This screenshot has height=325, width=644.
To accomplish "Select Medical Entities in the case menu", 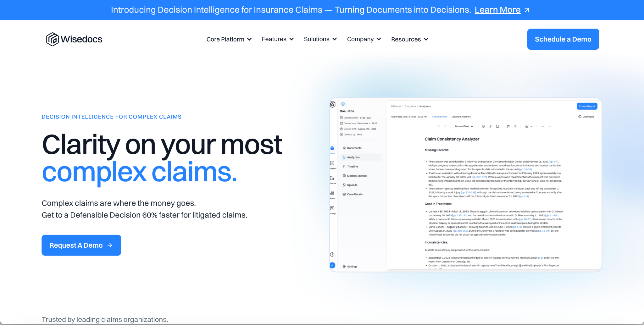I will [x=355, y=176].
